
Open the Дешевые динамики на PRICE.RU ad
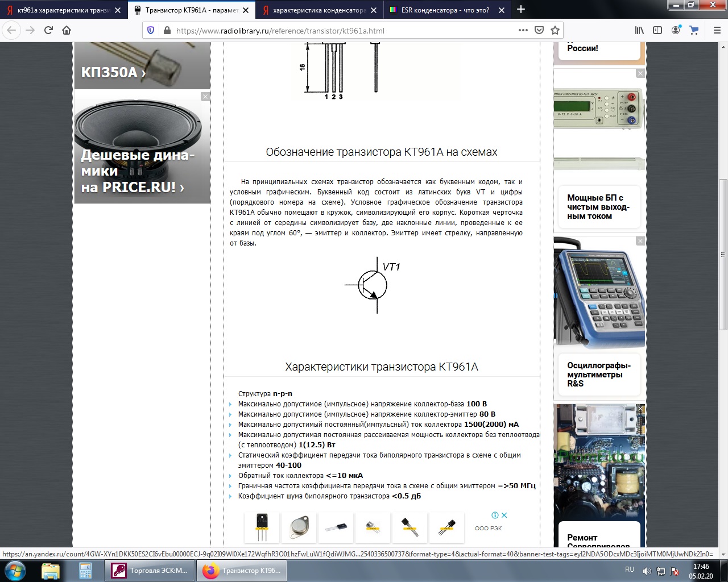pyautogui.click(x=142, y=171)
